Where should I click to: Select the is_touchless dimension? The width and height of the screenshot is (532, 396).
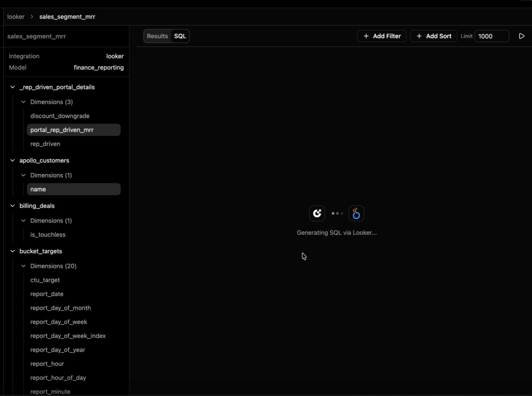point(48,234)
